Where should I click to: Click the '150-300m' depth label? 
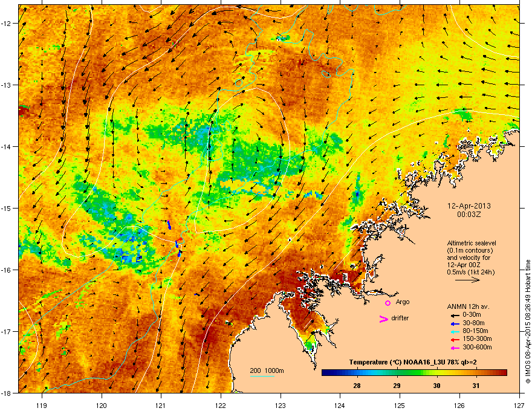[477, 338]
